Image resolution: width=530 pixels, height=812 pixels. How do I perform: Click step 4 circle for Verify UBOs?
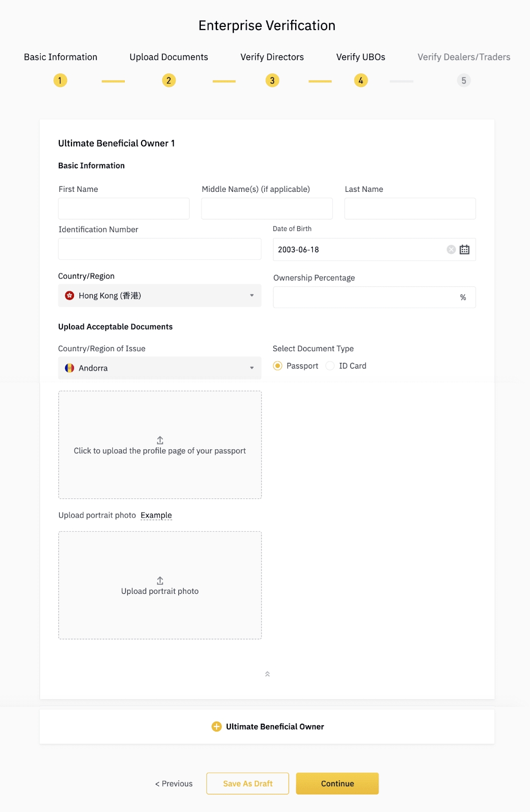tap(361, 81)
